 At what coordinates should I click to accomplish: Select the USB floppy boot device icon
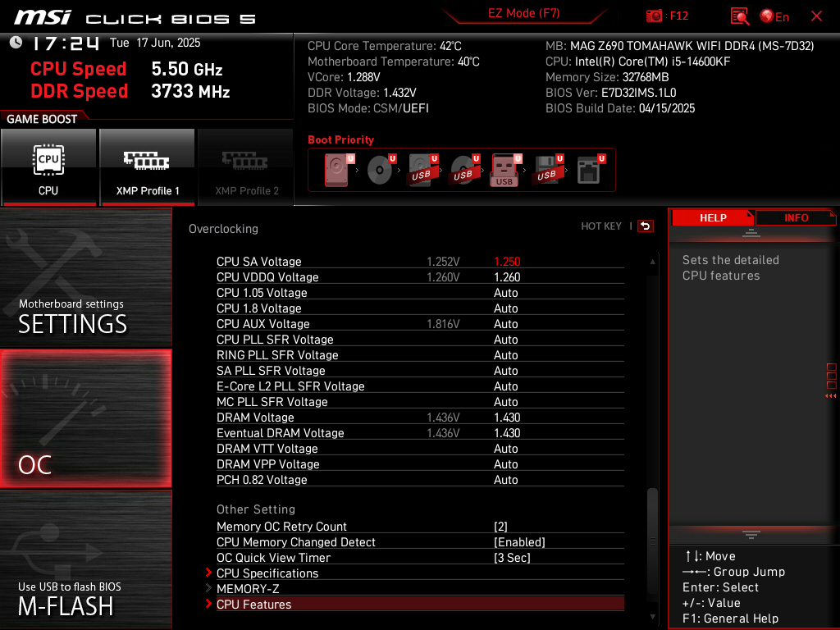pos(548,170)
